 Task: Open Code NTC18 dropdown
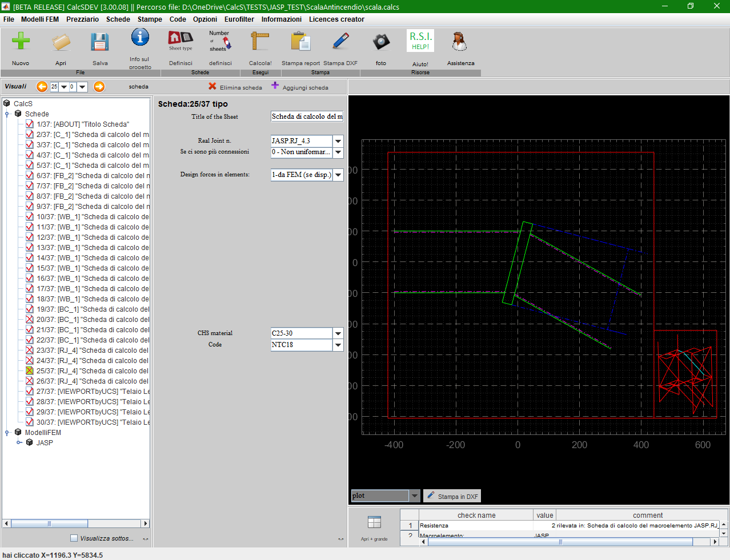(338, 345)
